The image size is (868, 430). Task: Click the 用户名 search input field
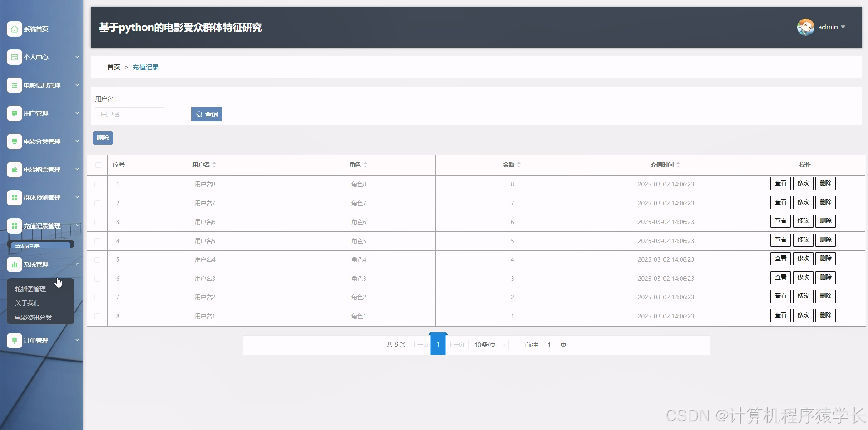coord(129,114)
